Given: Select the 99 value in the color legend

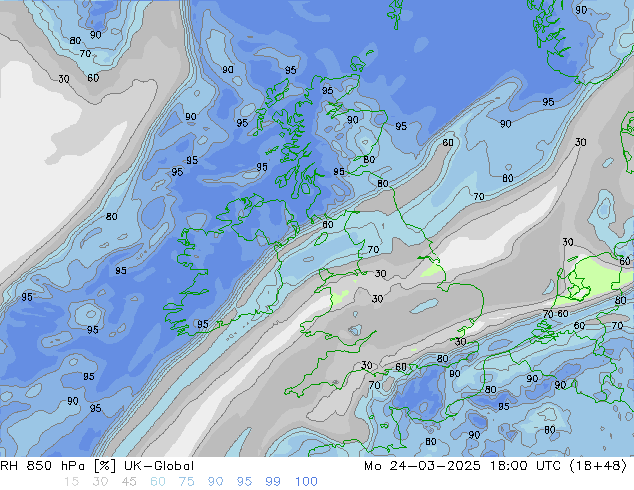Looking at the screenshot, I should [273, 482].
